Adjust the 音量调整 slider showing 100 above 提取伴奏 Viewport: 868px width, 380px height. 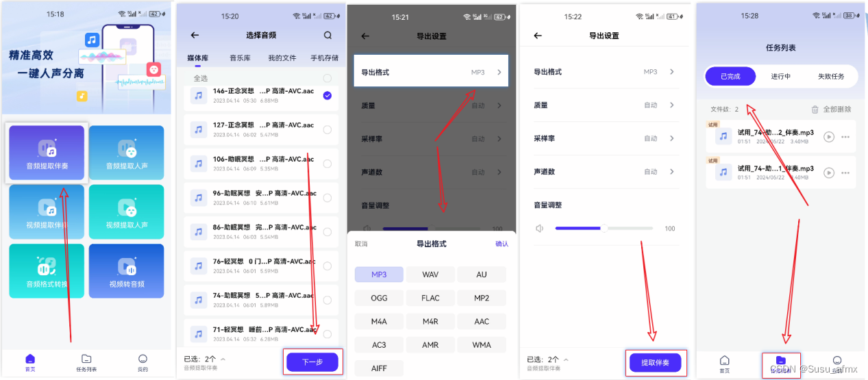(604, 229)
